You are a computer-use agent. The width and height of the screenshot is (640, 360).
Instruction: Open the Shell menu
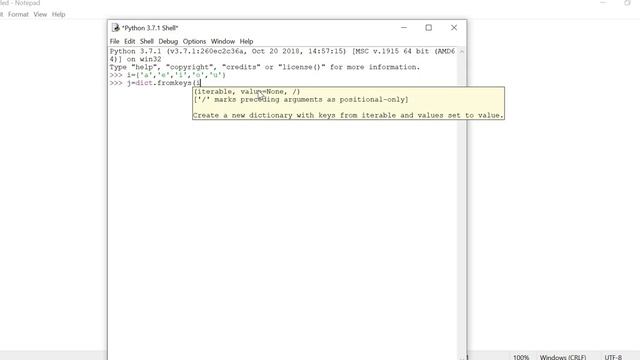click(x=147, y=41)
